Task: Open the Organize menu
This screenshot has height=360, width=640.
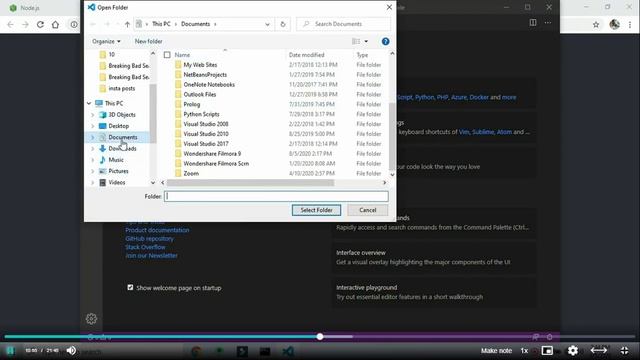Action: 106,41
